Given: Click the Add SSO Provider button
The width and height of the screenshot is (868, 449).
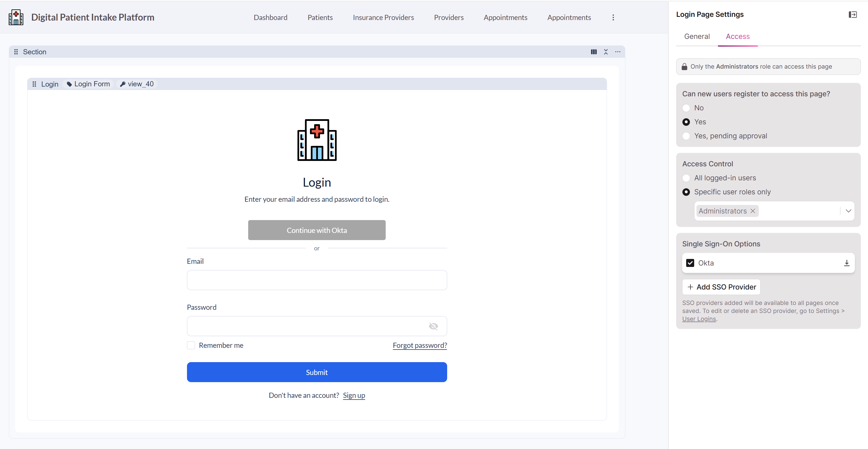Looking at the screenshot, I should tap(721, 287).
